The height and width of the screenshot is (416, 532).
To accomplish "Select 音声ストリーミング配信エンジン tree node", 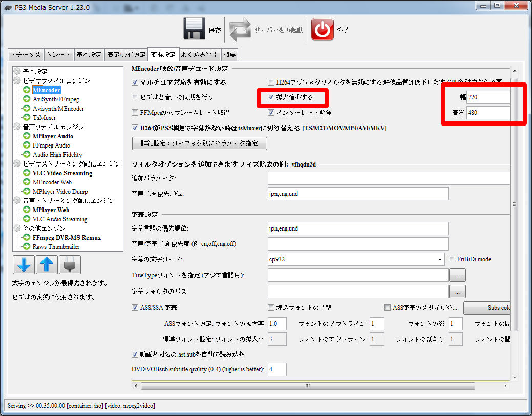I will pos(69,201).
